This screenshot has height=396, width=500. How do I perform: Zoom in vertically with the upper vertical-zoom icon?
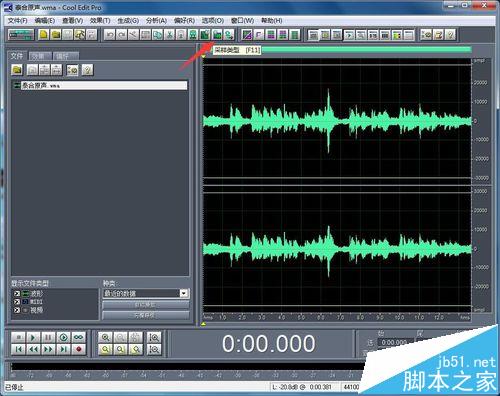(154, 338)
